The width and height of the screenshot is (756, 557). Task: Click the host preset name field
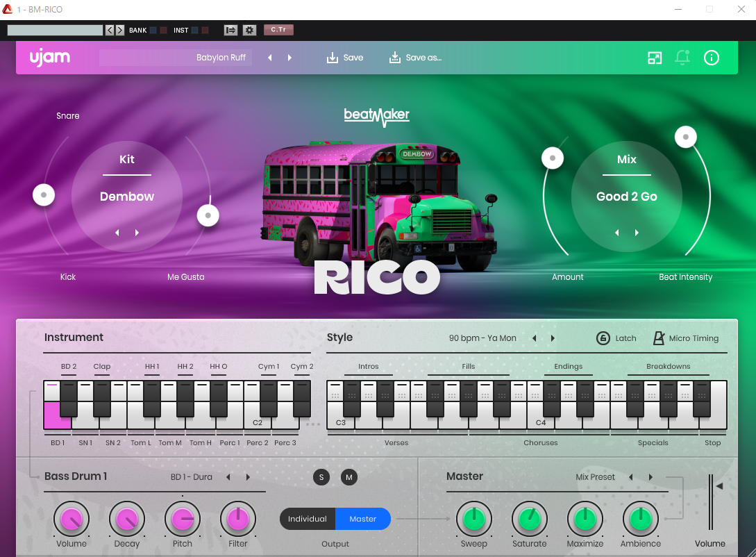55,31
